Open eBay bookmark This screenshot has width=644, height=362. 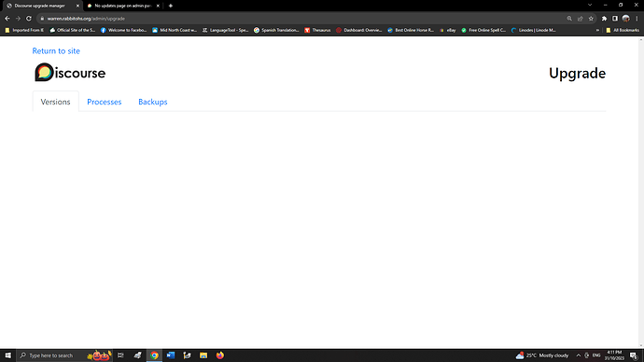(x=448, y=30)
